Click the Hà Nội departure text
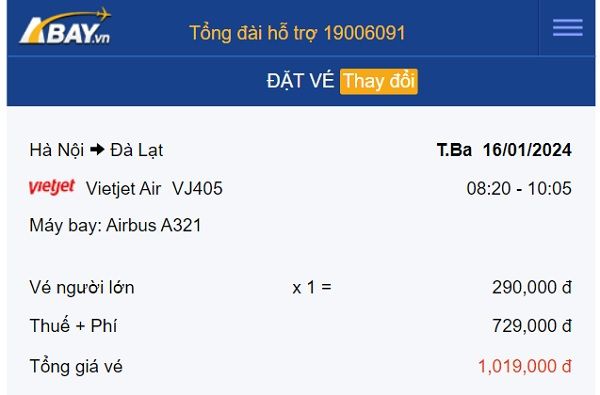Image resolution: width=600 pixels, height=395 pixels. point(57,150)
